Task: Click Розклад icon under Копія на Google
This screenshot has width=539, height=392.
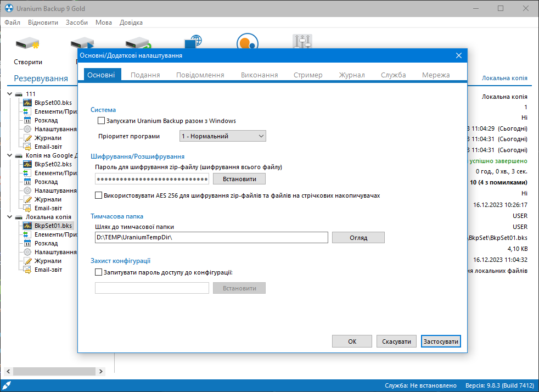Action: pos(27,182)
